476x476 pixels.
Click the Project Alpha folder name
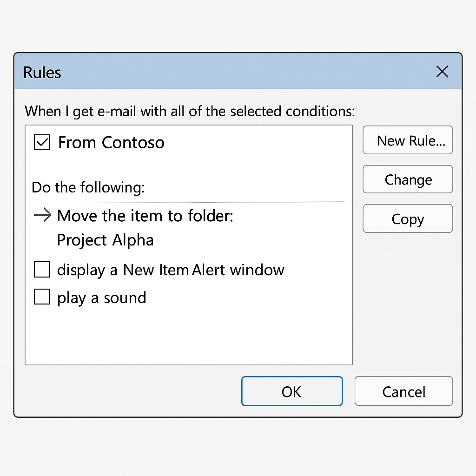point(106,240)
